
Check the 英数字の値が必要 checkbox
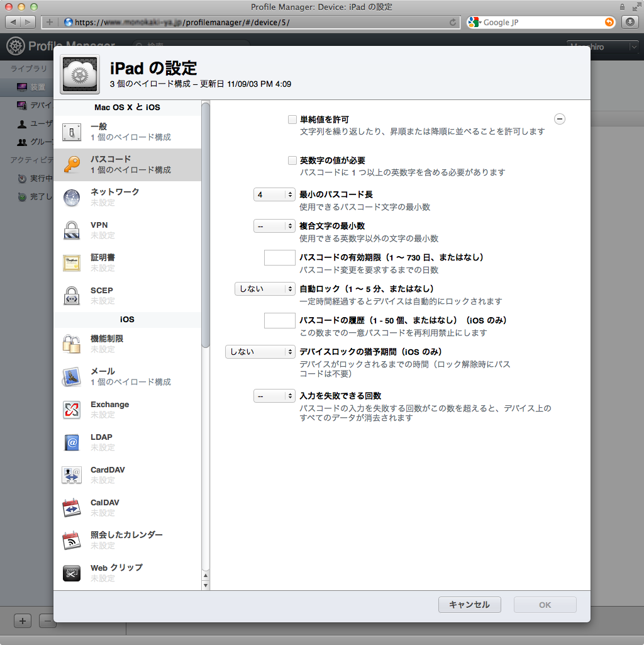(292, 160)
